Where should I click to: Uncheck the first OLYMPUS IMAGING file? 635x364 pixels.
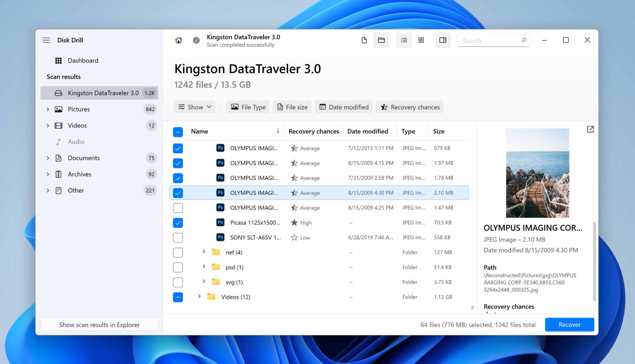pos(178,148)
